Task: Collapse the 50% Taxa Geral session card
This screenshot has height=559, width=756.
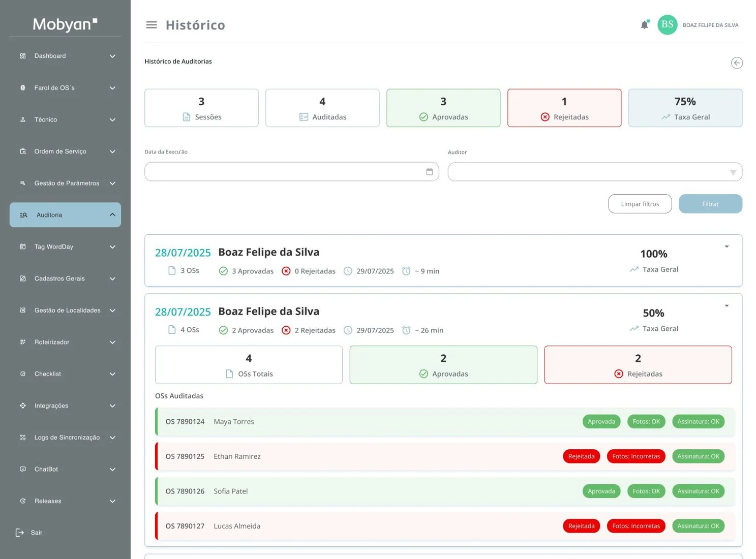Action: pos(727,306)
